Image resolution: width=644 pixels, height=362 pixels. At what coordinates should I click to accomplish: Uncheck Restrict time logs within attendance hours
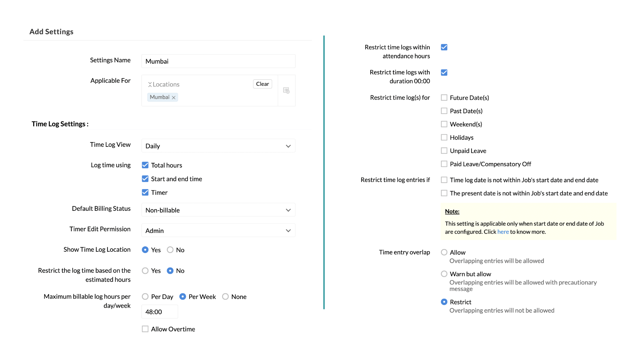(444, 47)
